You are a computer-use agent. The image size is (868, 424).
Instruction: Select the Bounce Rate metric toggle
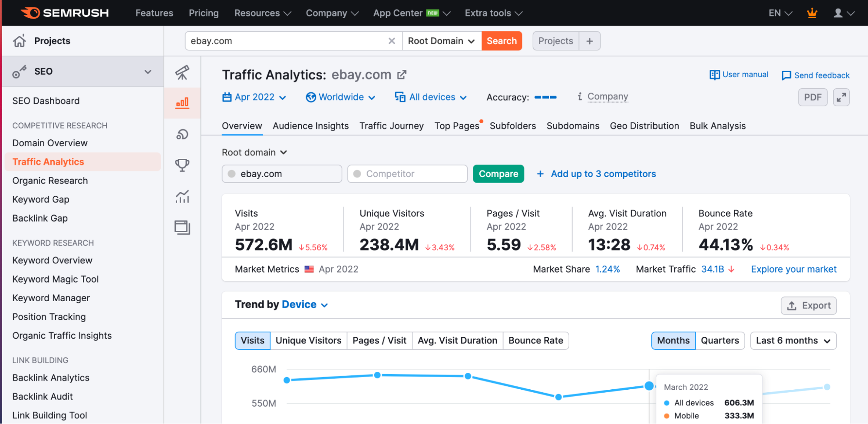pyautogui.click(x=535, y=341)
